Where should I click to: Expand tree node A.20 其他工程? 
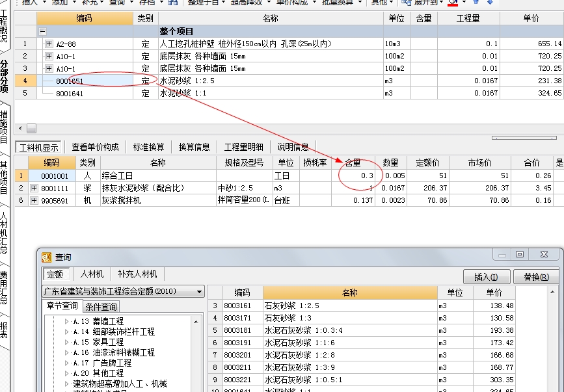coord(66,373)
